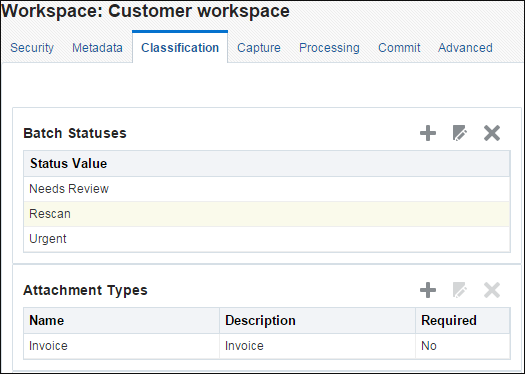The width and height of the screenshot is (525, 374).
Task: Add a new attachment type
Action: coord(428,290)
